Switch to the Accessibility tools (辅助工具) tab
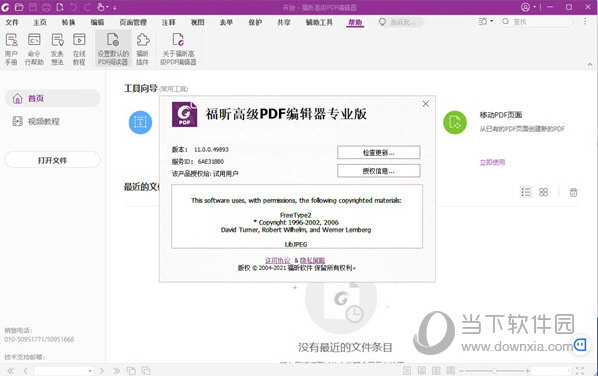Screen dimensions: 598x376 click(x=319, y=22)
